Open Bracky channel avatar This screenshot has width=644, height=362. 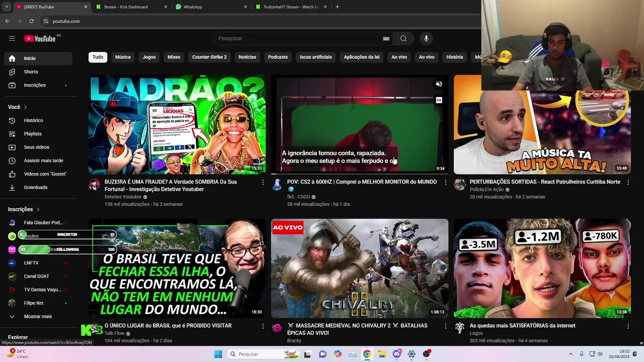click(277, 328)
